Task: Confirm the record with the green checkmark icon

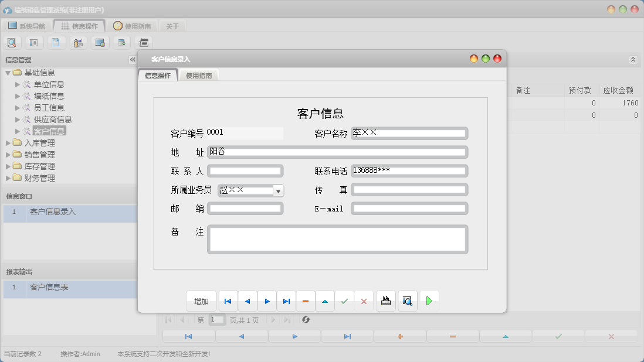Action: click(344, 300)
